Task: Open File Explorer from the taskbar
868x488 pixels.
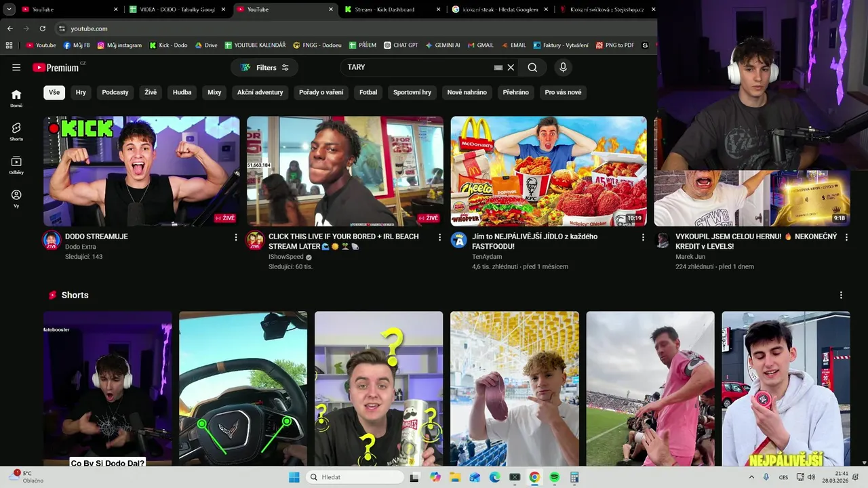Action: [455, 477]
